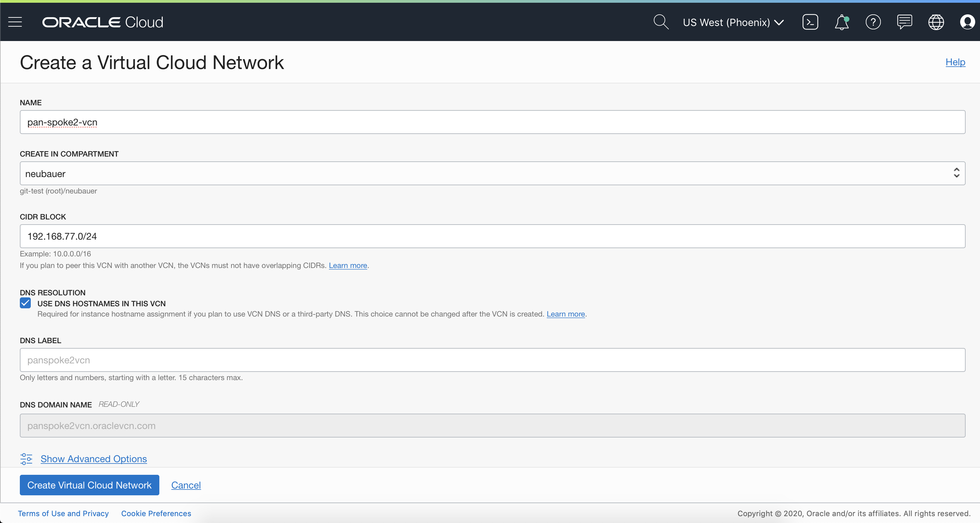This screenshot has height=523, width=980.
Task: Open the hamburger navigation menu
Action: tap(15, 22)
